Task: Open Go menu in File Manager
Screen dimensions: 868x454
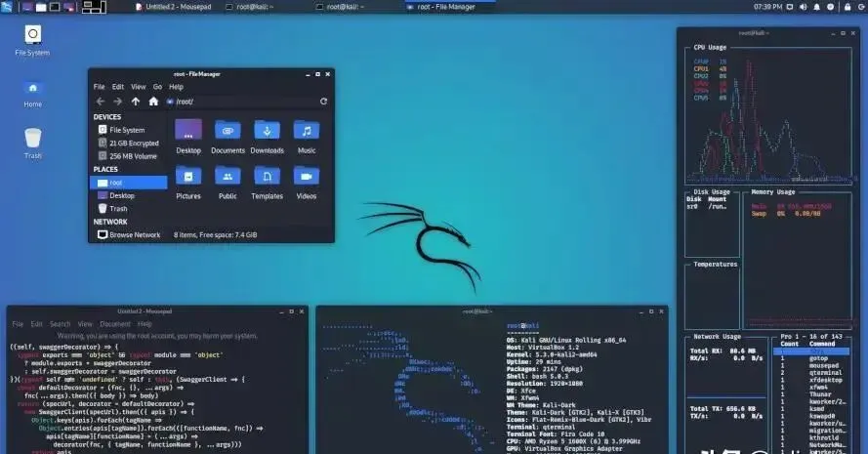Action: 158,87
